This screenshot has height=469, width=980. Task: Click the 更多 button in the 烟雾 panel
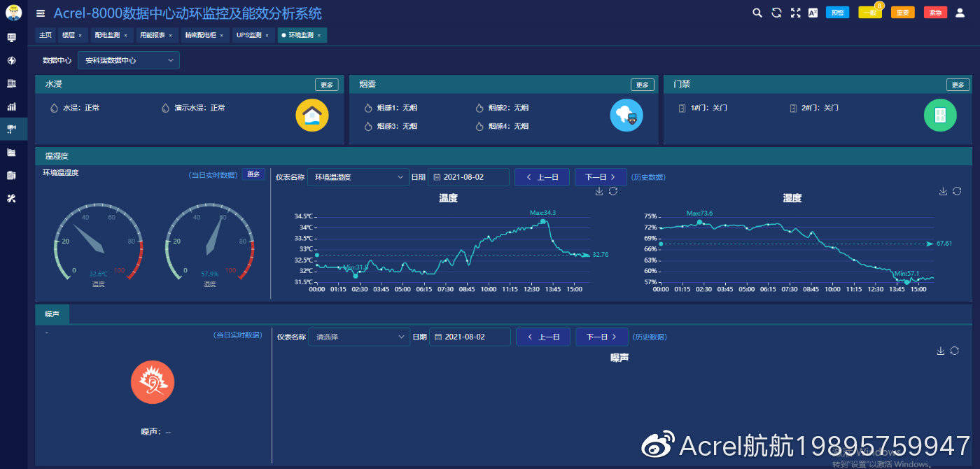tap(643, 85)
